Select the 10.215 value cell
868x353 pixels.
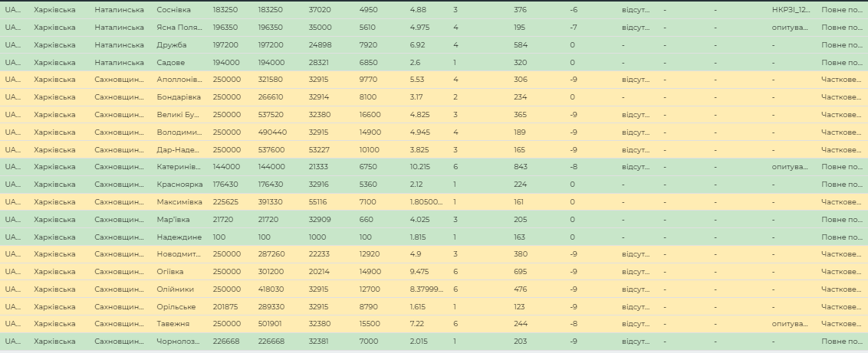(x=420, y=166)
